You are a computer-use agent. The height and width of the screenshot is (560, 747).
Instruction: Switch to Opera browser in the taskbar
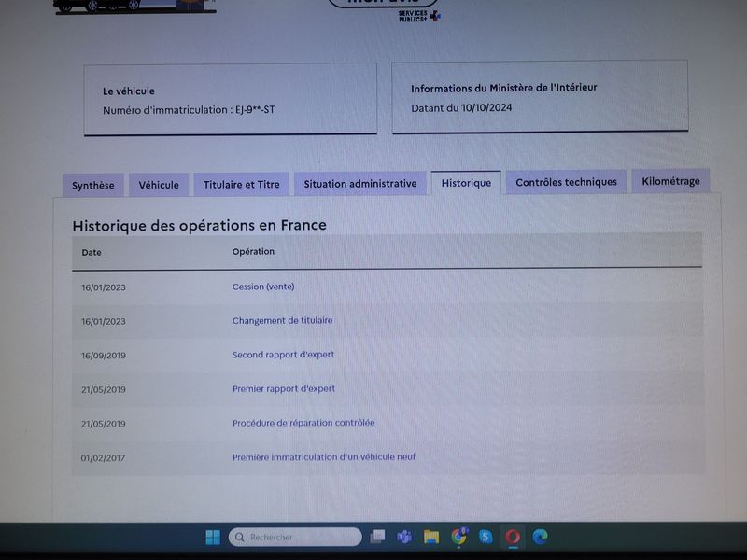click(x=513, y=537)
